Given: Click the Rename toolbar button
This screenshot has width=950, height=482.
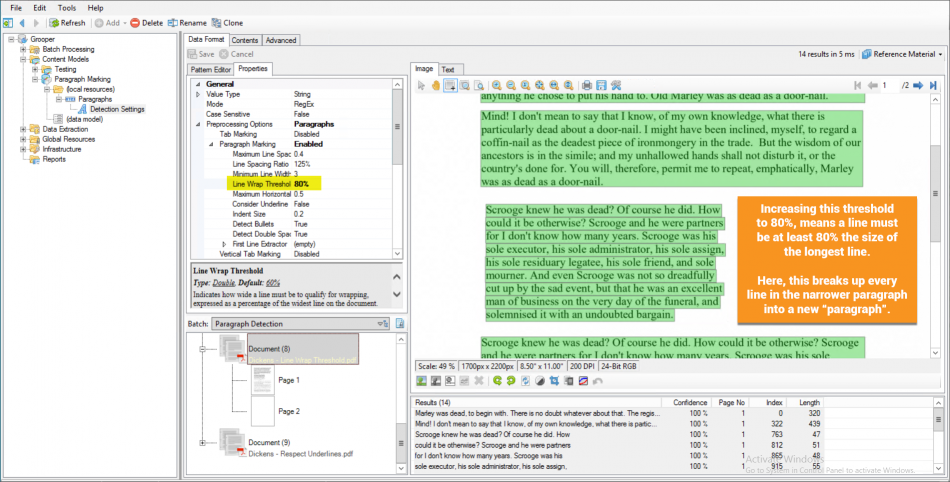Looking at the screenshot, I should 188,22.
